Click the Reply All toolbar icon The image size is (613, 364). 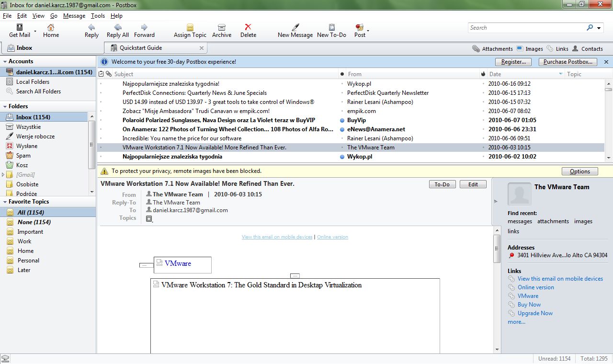click(x=118, y=27)
